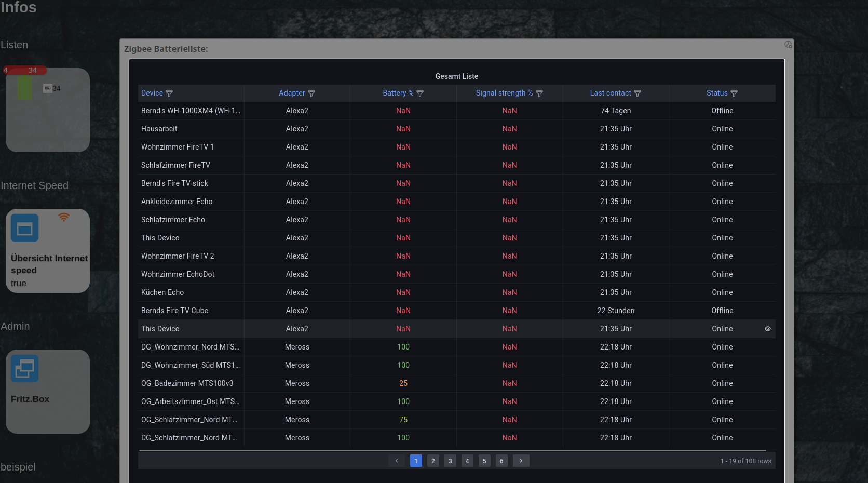
Task: Select DG_Schlafzimmer_Nord device row
Action: point(457,438)
